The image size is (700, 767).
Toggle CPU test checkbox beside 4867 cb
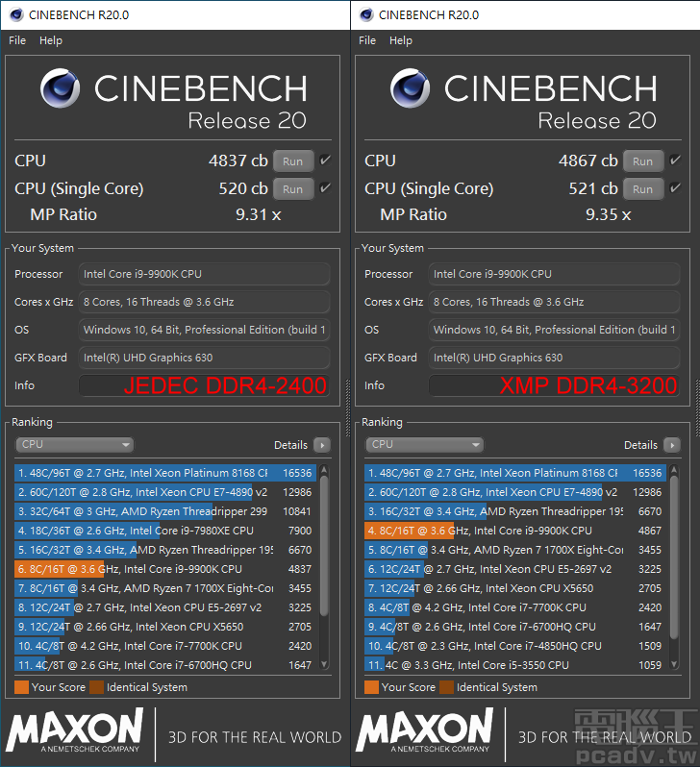[675, 161]
